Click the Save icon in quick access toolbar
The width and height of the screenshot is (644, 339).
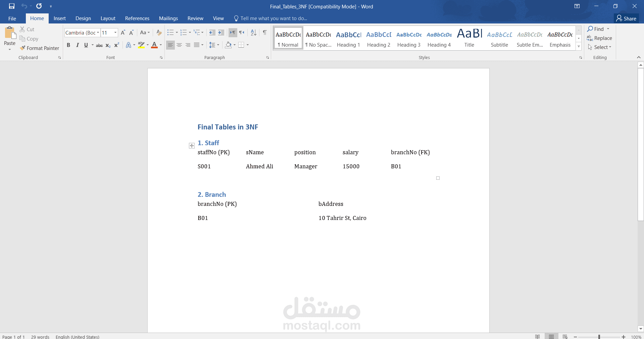[x=12, y=6]
